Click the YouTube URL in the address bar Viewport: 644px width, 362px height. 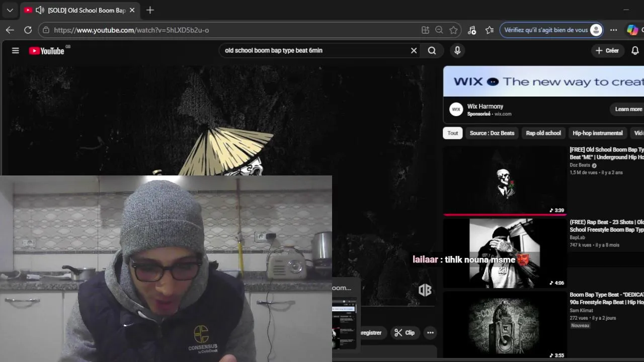tap(131, 30)
